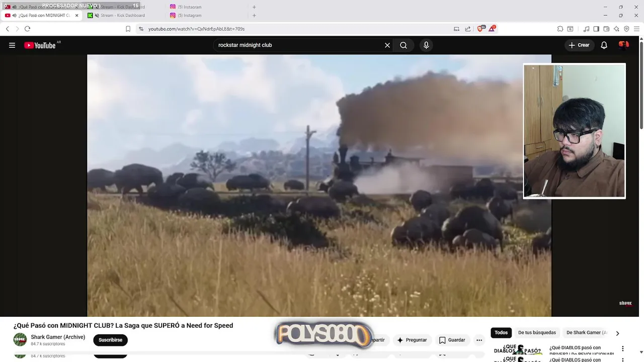Open options menu for DRIVER video
Screen dimensions: 644x362
[622, 348]
